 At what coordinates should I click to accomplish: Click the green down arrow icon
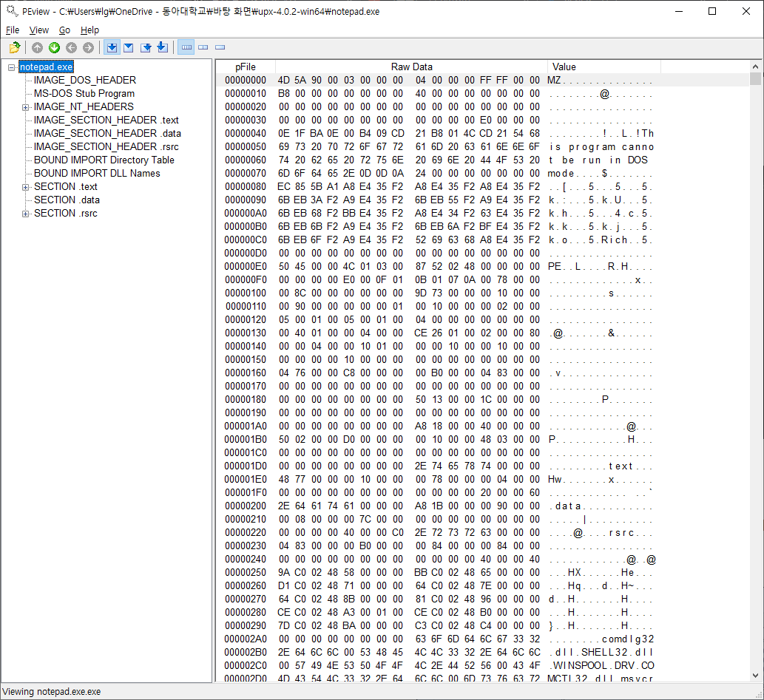click(x=55, y=47)
